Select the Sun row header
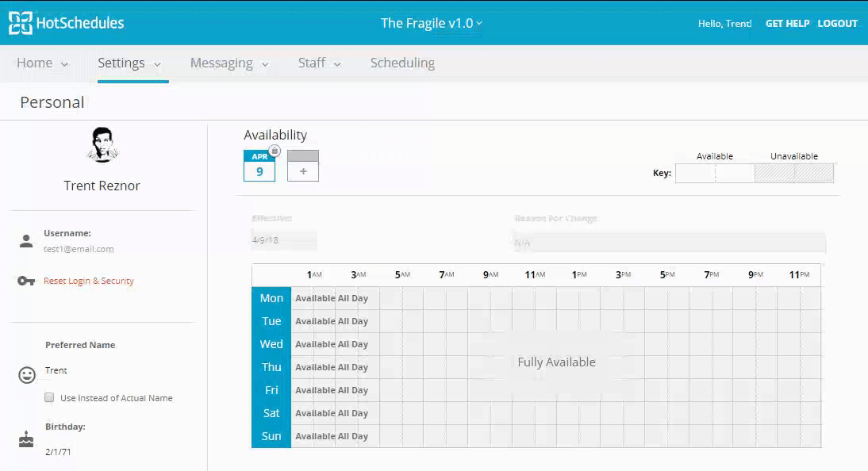This screenshot has width=868, height=471. tap(271, 436)
